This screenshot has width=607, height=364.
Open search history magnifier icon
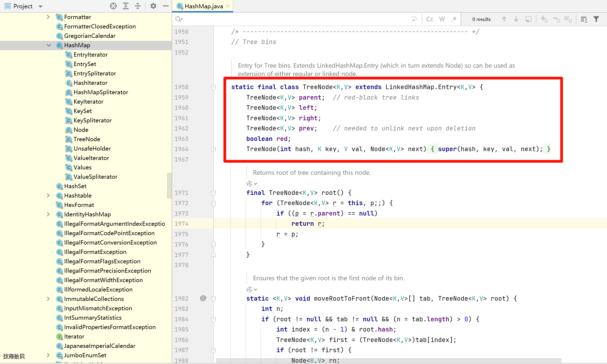(x=179, y=19)
